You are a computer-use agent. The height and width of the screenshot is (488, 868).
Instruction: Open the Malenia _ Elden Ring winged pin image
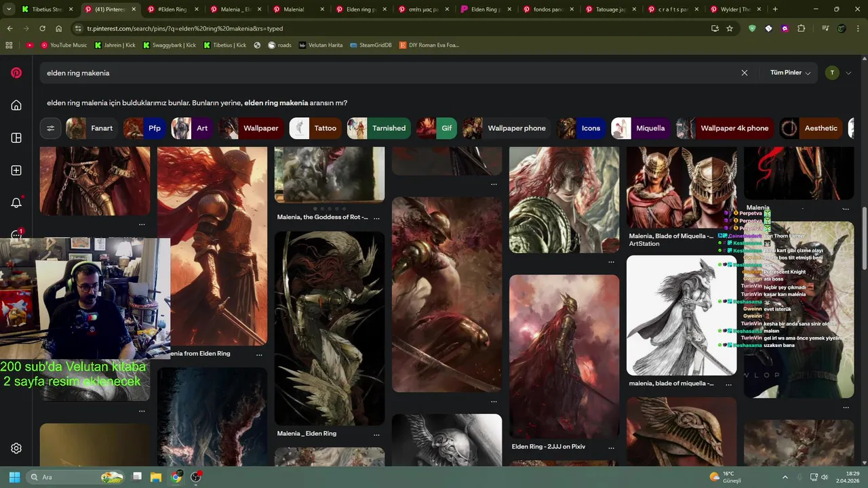click(x=330, y=329)
